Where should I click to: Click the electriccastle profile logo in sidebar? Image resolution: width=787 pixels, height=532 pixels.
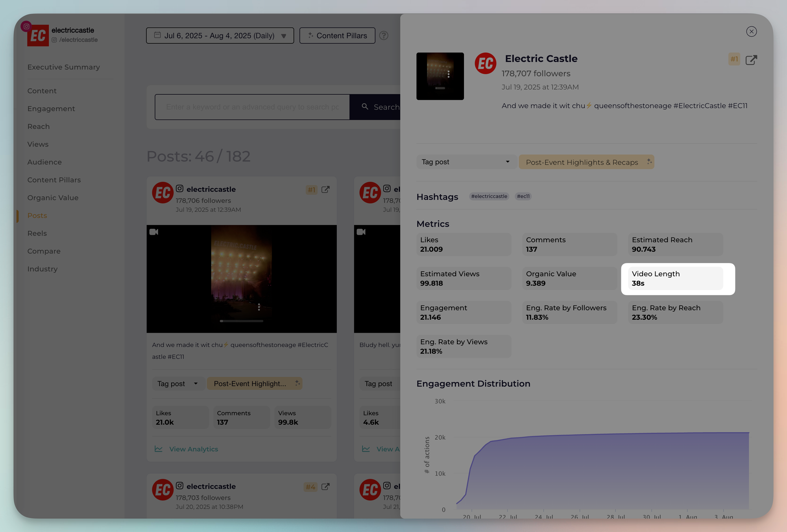click(38, 35)
